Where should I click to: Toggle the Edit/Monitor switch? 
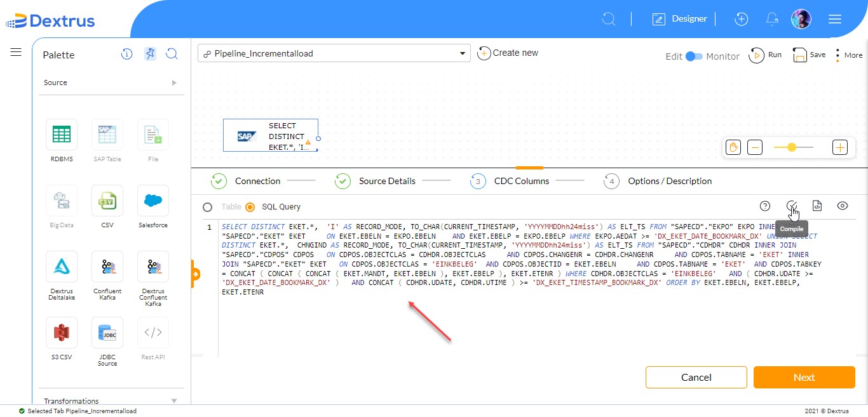pos(694,56)
